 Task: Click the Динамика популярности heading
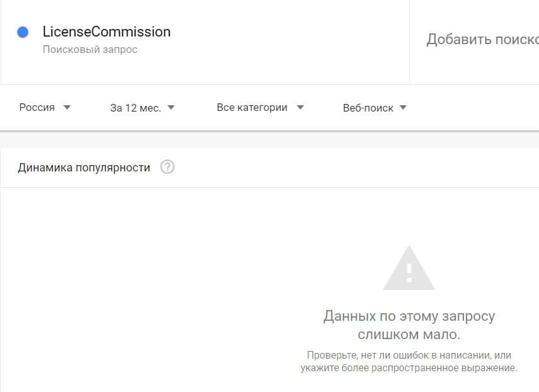pos(84,168)
